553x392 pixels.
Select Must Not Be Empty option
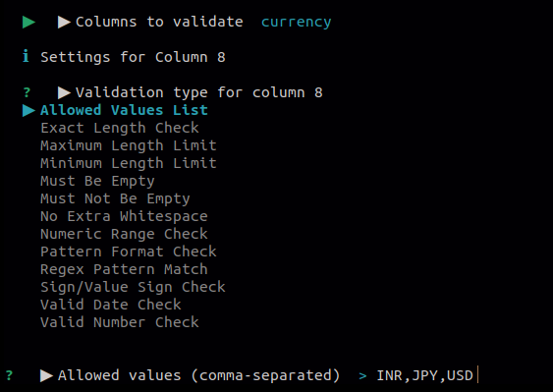click(115, 198)
